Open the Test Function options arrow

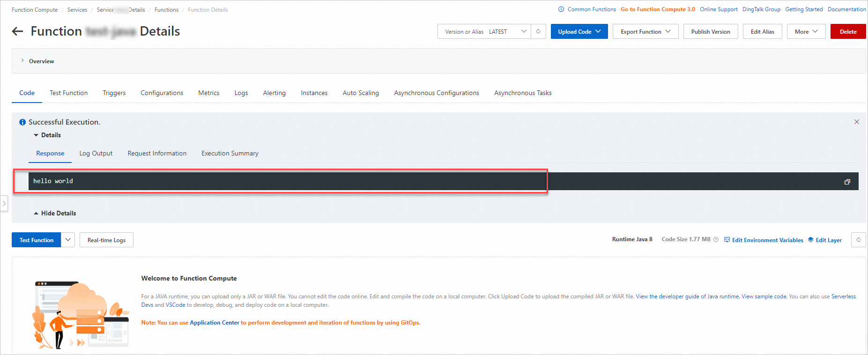68,240
